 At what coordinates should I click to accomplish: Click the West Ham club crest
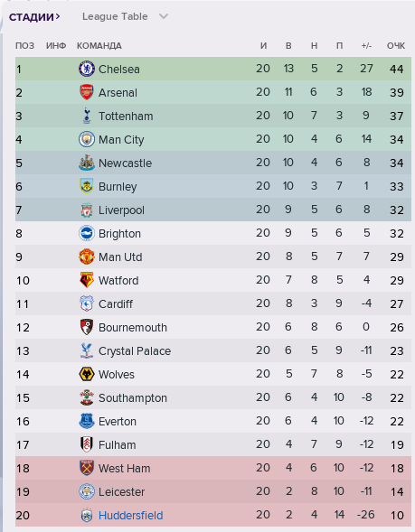point(87,468)
